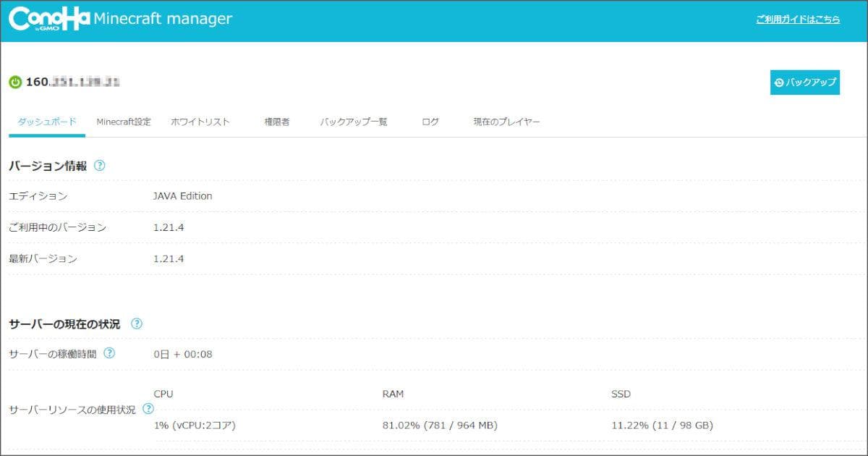Click the エディション label

[38, 196]
